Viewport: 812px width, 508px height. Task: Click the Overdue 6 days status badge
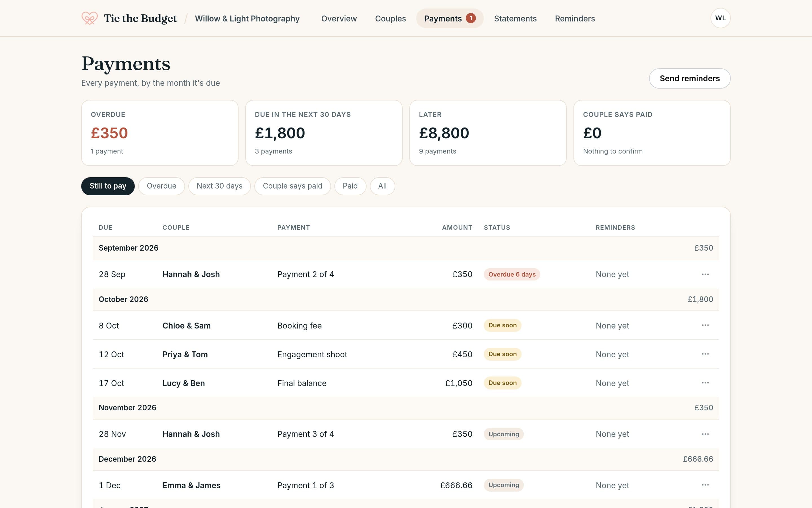point(512,275)
